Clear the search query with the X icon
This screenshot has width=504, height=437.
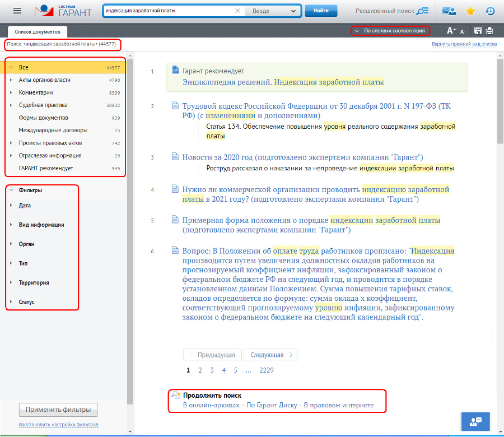[237, 11]
